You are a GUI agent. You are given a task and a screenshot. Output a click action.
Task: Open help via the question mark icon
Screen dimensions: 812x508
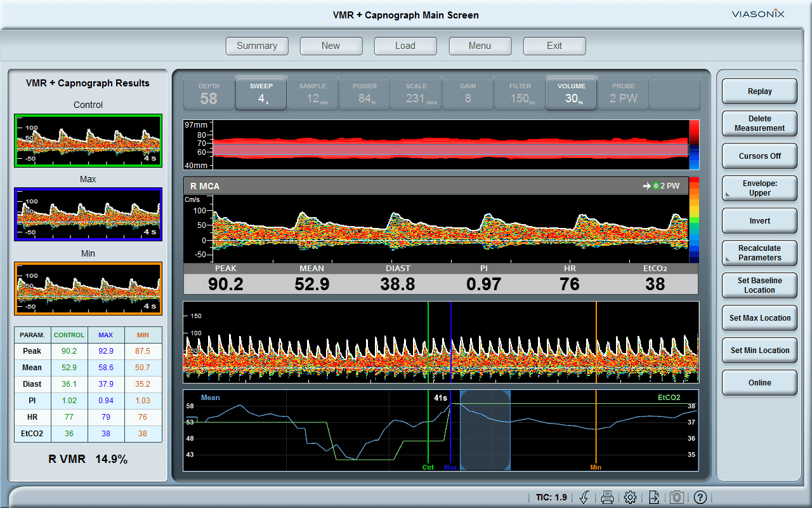[699, 497]
